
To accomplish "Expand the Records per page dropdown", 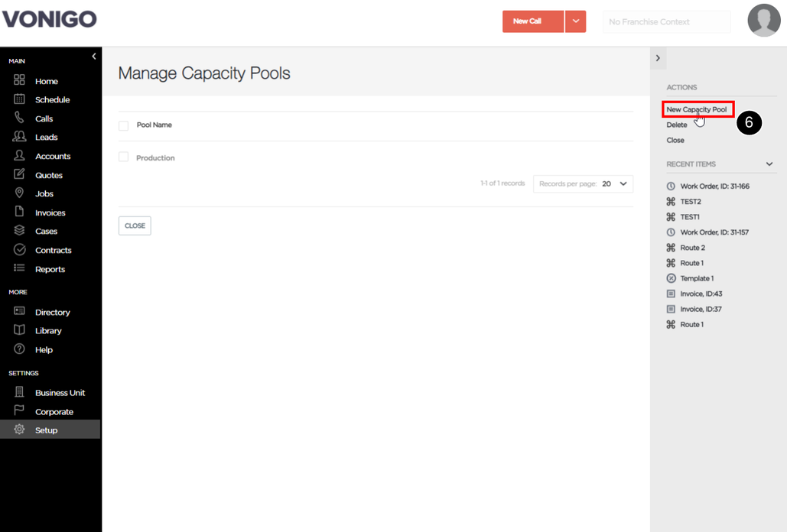I will [x=584, y=184].
